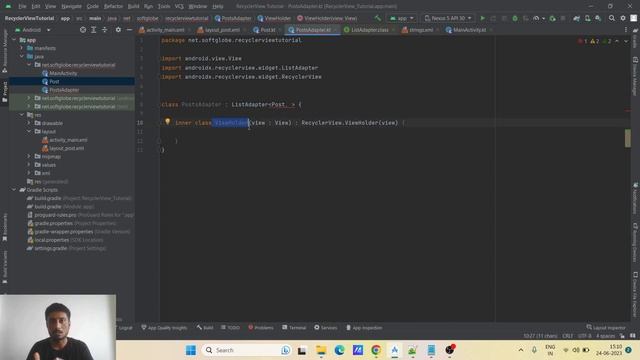
Task: Select MainActivity in project tree
Action: coord(63,73)
